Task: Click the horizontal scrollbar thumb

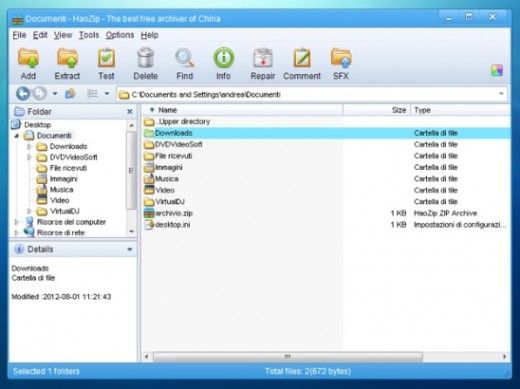Action: (288, 356)
